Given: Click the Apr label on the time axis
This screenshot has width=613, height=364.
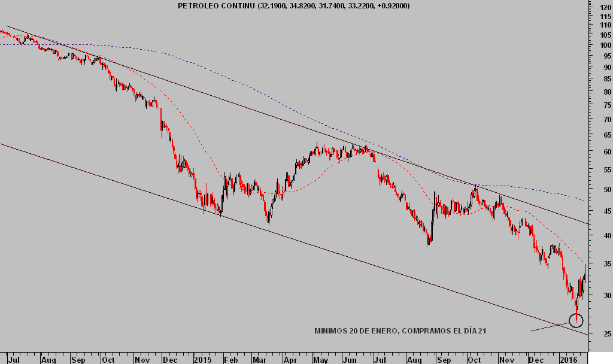Looking at the screenshot, I should click(290, 360).
